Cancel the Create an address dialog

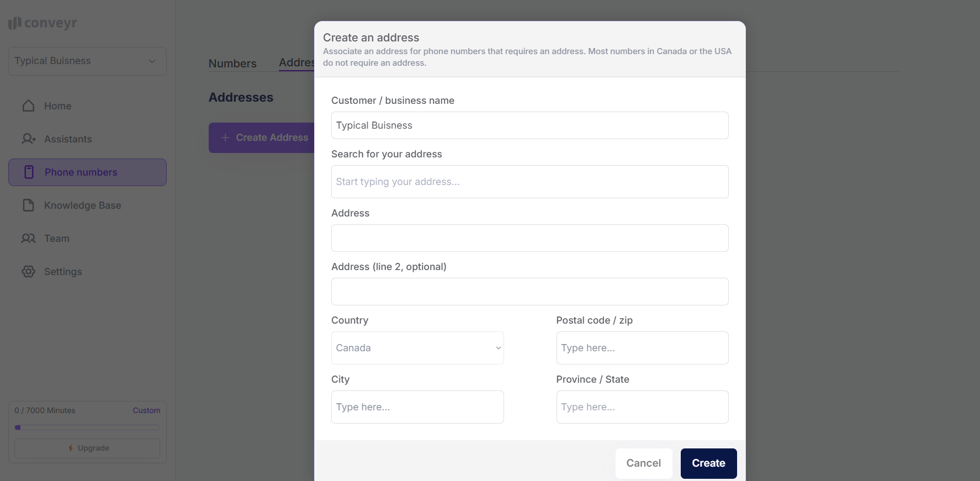coord(643,463)
